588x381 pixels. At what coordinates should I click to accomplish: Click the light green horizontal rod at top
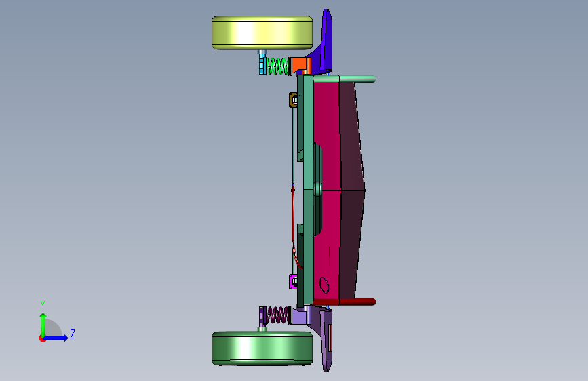pyautogui.click(x=344, y=79)
